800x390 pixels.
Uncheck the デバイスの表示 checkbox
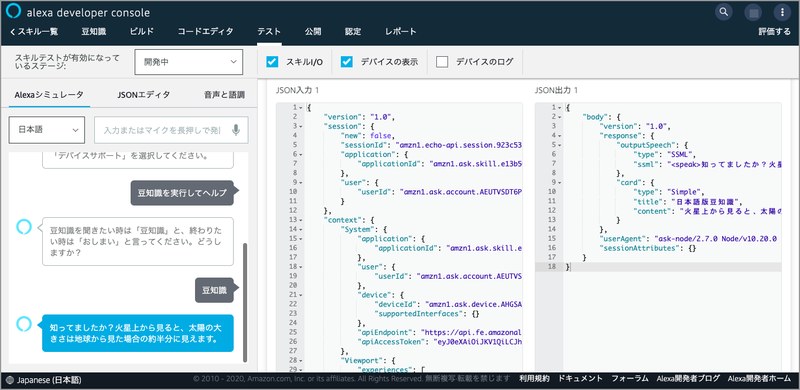click(x=347, y=62)
